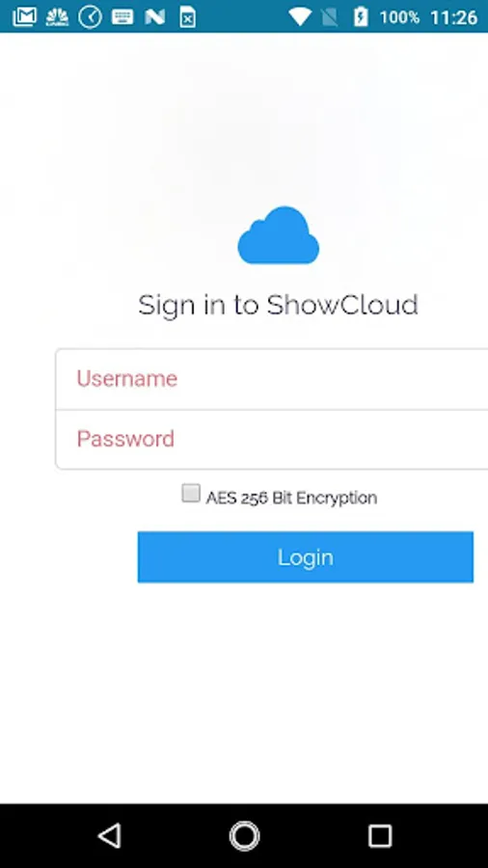
Task: Open Recent apps with square button
Action: click(x=380, y=835)
